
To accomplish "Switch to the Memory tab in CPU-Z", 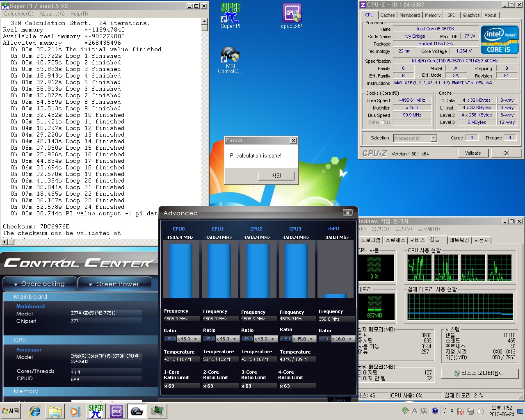I will (433, 15).
